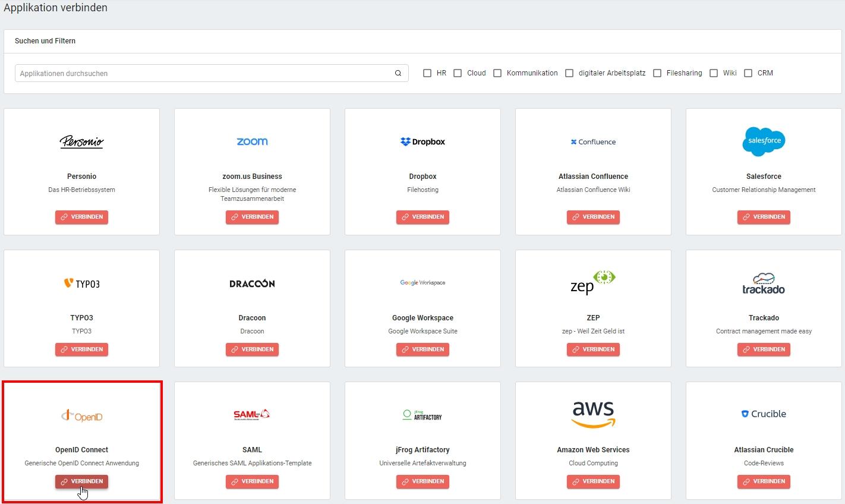Focus the Applikationen durchsuchen search field
This screenshot has width=845, height=504.
212,73
